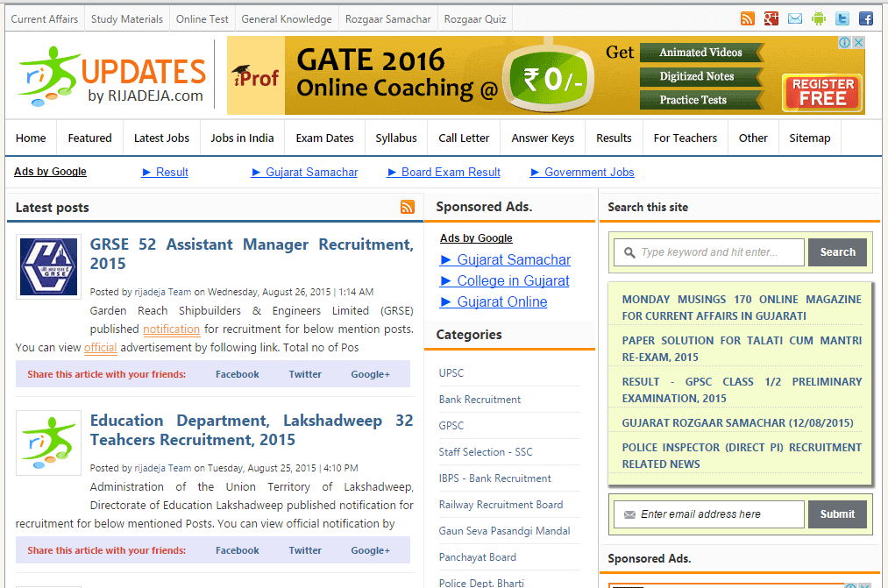Switch to the Exam Dates tab
888x588 pixels.
click(x=324, y=138)
